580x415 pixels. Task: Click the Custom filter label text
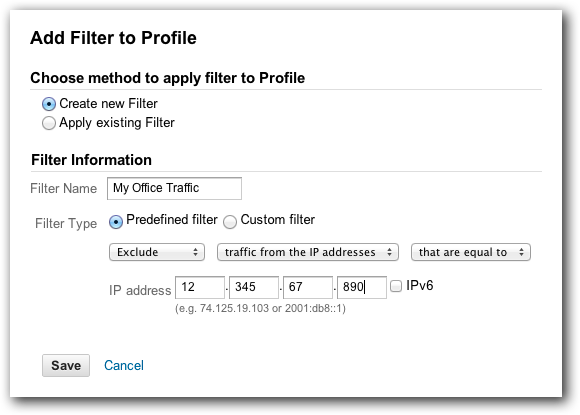[278, 220]
